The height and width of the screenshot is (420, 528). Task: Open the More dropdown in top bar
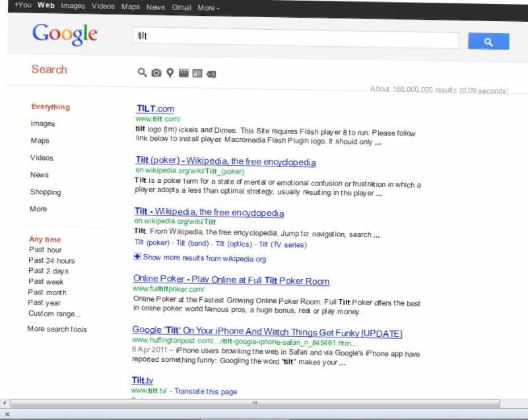[x=208, y=8]
